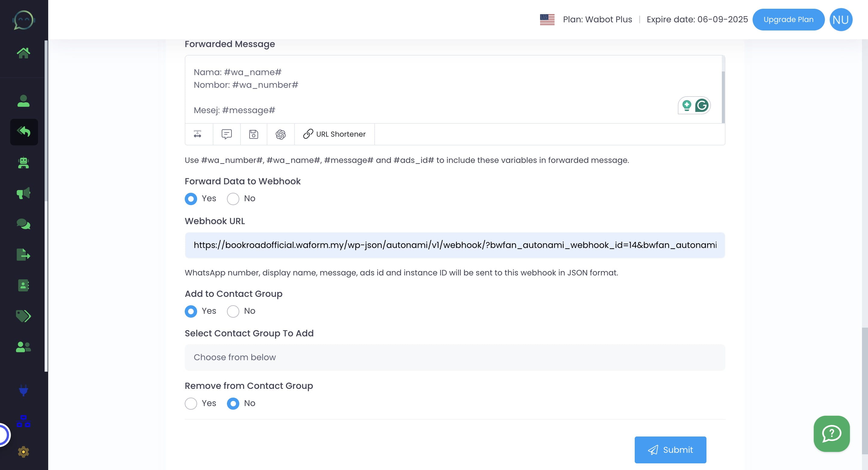Open the Grammarly icon in the message box
The image size is (868, 470).
(x=702, y=105)
